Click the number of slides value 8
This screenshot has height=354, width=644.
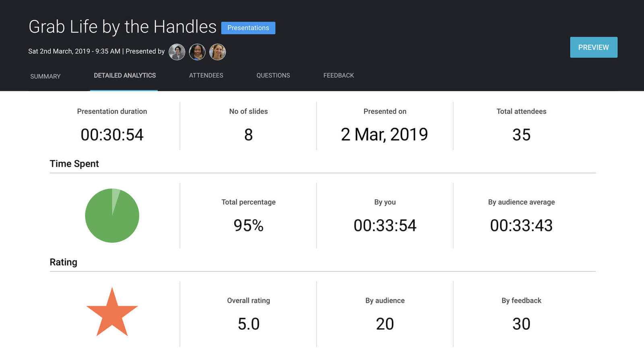pos(248,135)
